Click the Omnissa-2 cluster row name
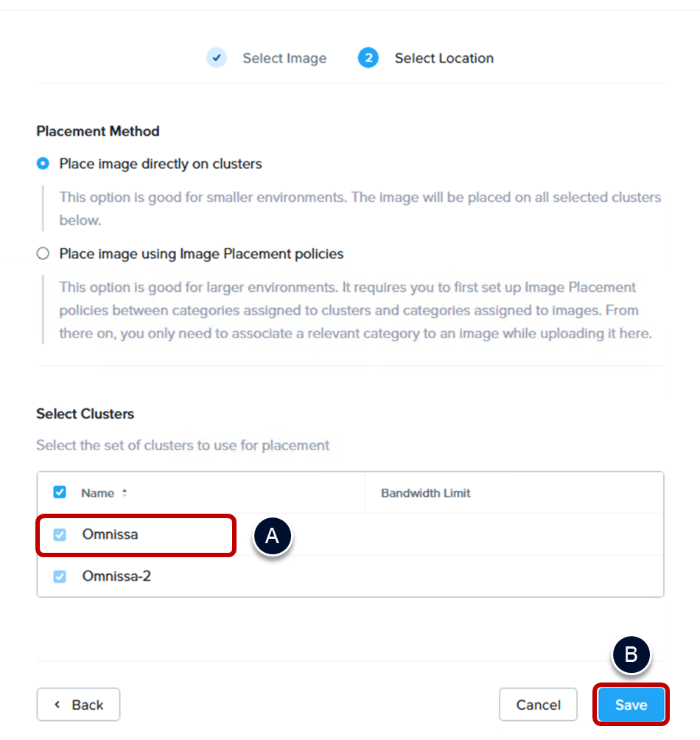700x740 pixels. pos(116,576)
